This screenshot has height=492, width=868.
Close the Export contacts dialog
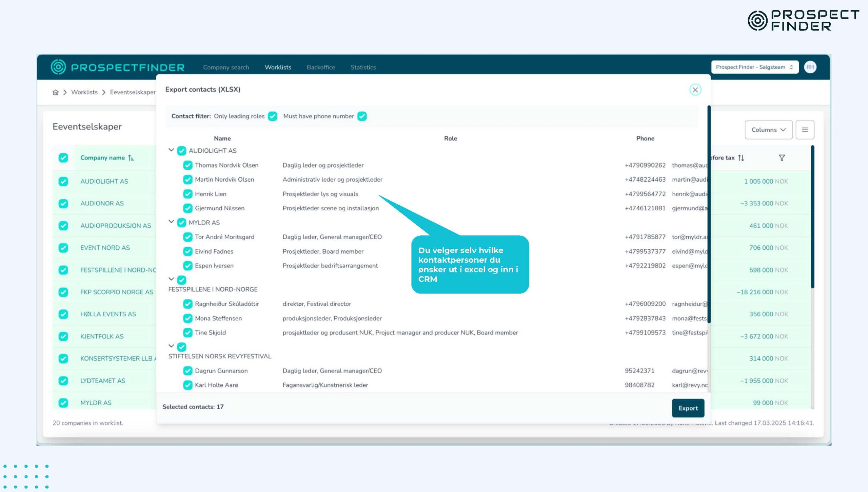[695, 90]
